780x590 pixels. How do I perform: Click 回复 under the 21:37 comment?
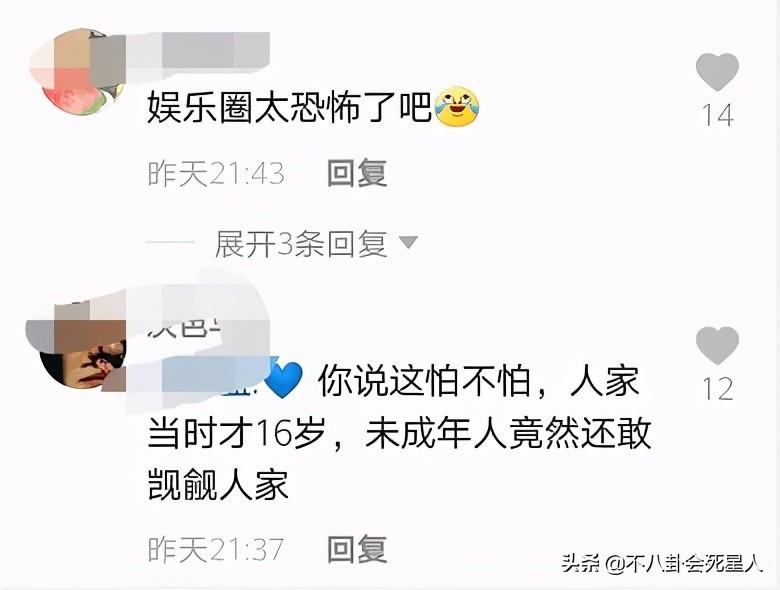tap(357, 549)
